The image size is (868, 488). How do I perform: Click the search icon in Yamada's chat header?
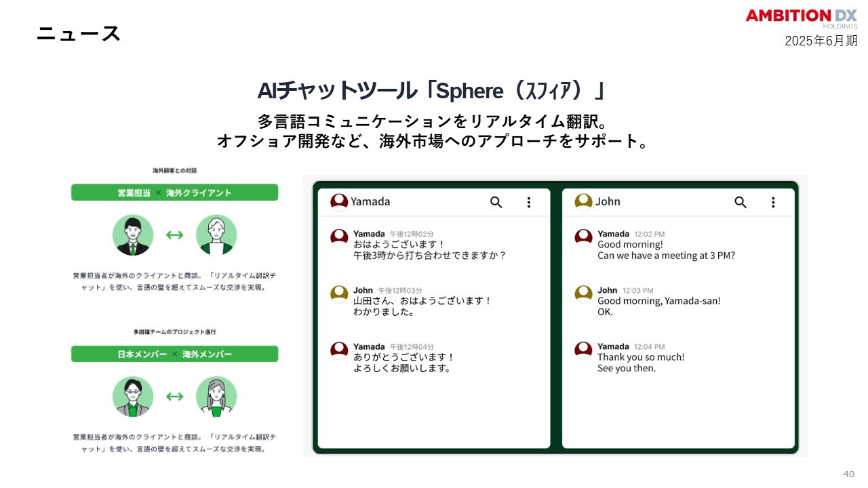[496, 202]
